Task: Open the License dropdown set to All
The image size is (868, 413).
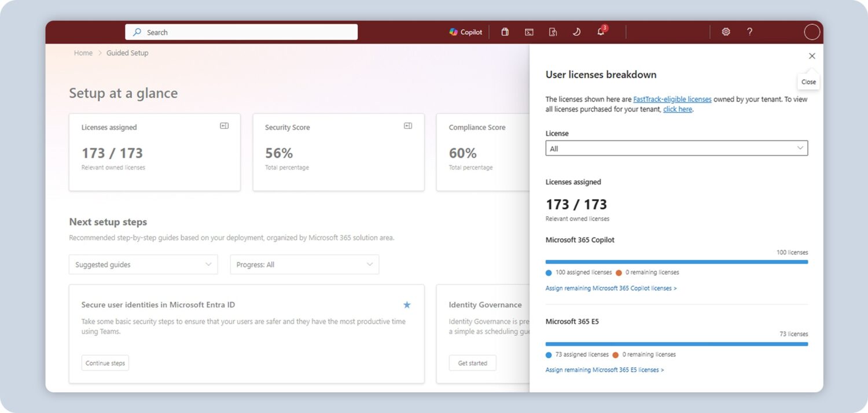Action: click(x=676, y=149)
